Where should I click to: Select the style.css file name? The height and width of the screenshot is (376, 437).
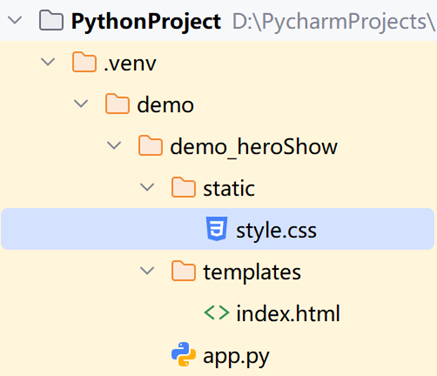click(x=276, y=231)
